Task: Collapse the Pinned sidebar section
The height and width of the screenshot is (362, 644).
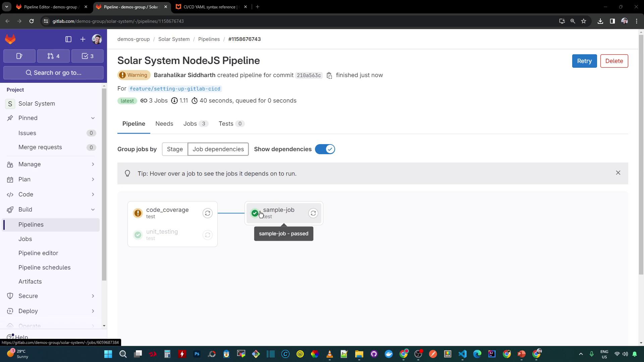Action: click(x=93, y=118)
